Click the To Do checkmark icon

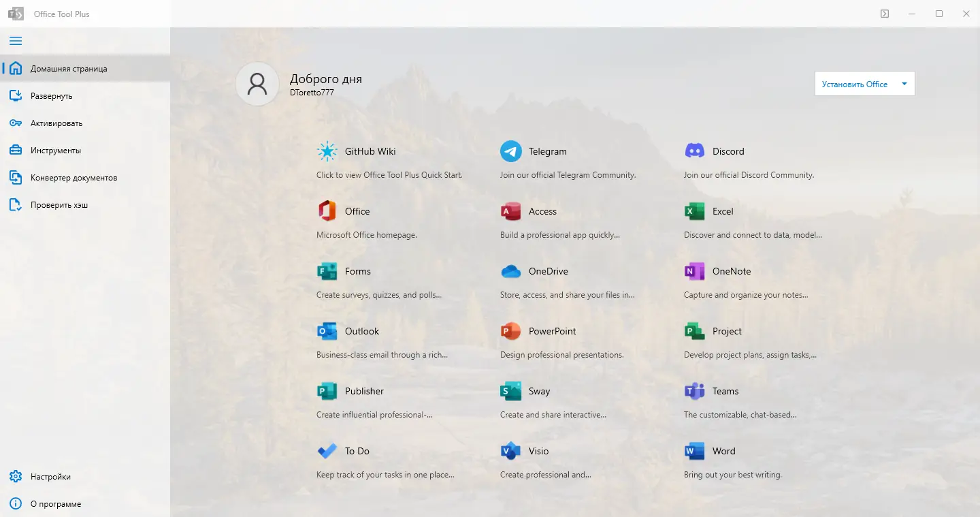coord(327,451)
